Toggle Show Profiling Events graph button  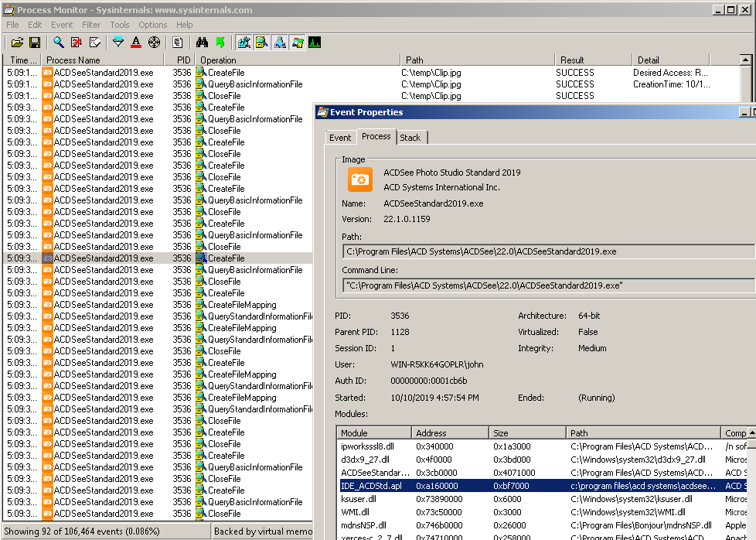click(315, 43)
